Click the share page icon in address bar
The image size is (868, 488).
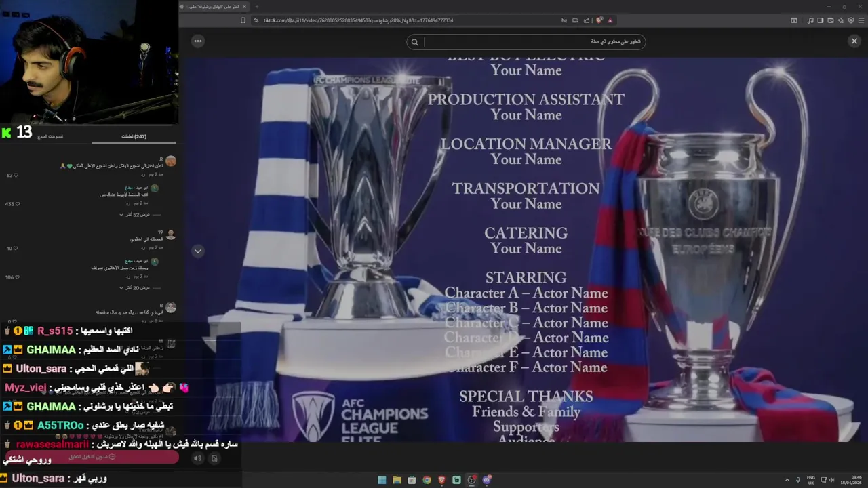pyautogui.click(x=587, y=20)
